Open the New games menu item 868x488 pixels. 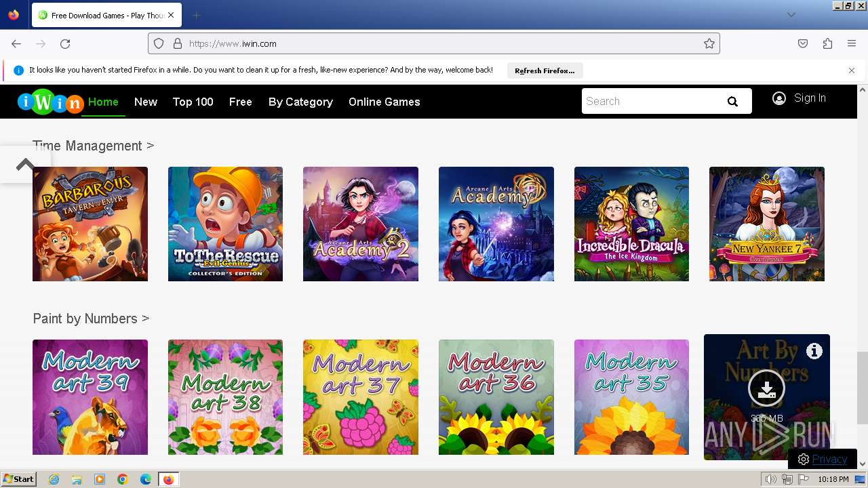click(146, 102)
